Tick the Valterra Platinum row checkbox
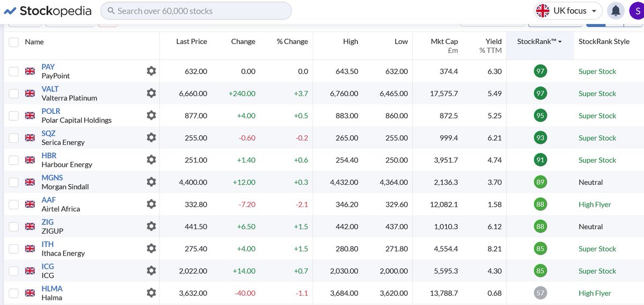 [x=13, y=93]
